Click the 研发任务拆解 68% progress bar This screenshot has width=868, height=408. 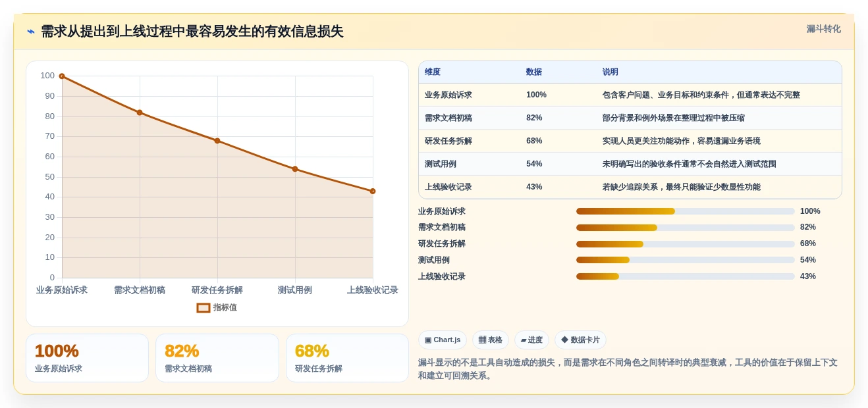(686, 244)
